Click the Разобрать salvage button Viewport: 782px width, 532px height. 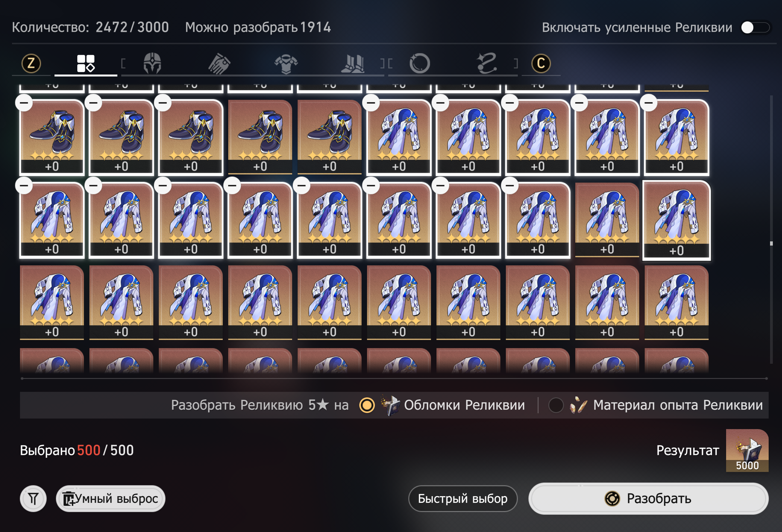(649, 498)
